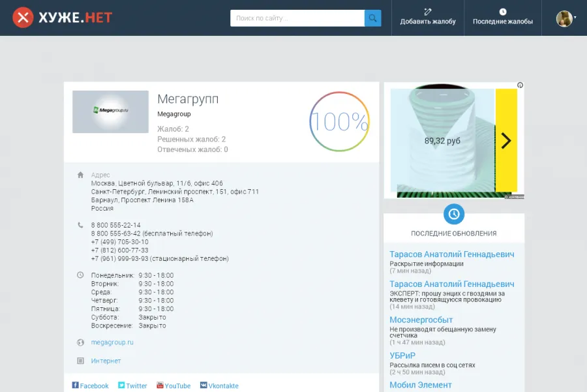Viewport: 587px width, 392px height.
Task: Click the Megagroup company logo thumbnail
Action: [x=110, y=112]
